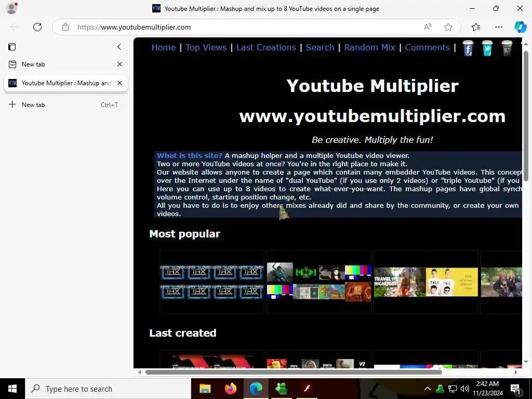Image resolution: width=532 pixels, height=399 pixels.
Task: Open the Comments link
Action: click(x=428, y=47)
